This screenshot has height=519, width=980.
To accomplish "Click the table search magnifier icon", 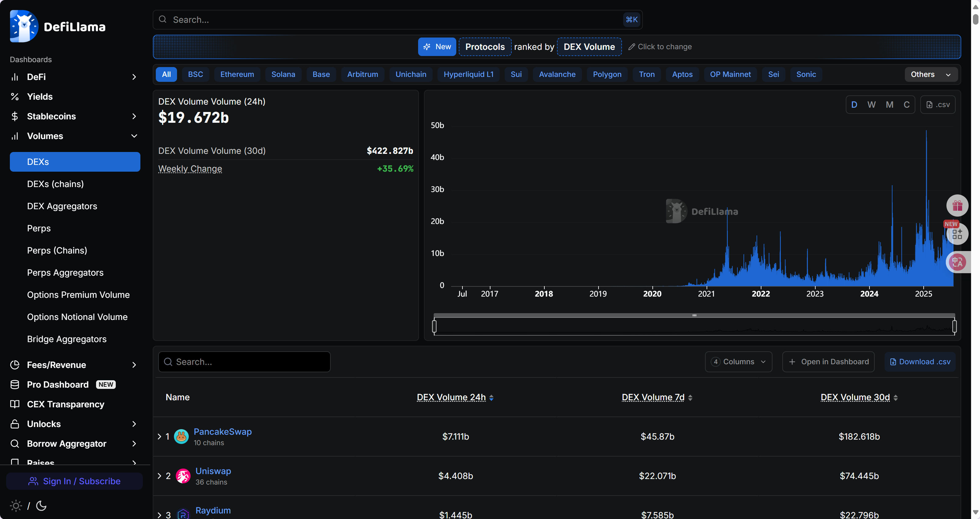I will 168,361.
